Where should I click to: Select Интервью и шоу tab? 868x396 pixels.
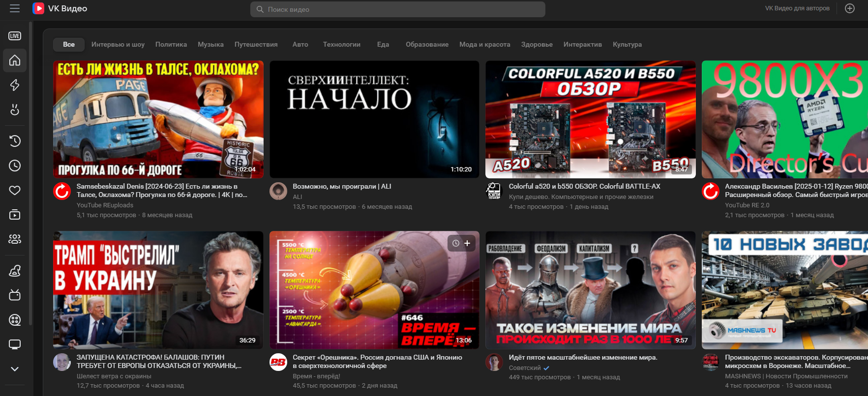(x=118, y=44)
